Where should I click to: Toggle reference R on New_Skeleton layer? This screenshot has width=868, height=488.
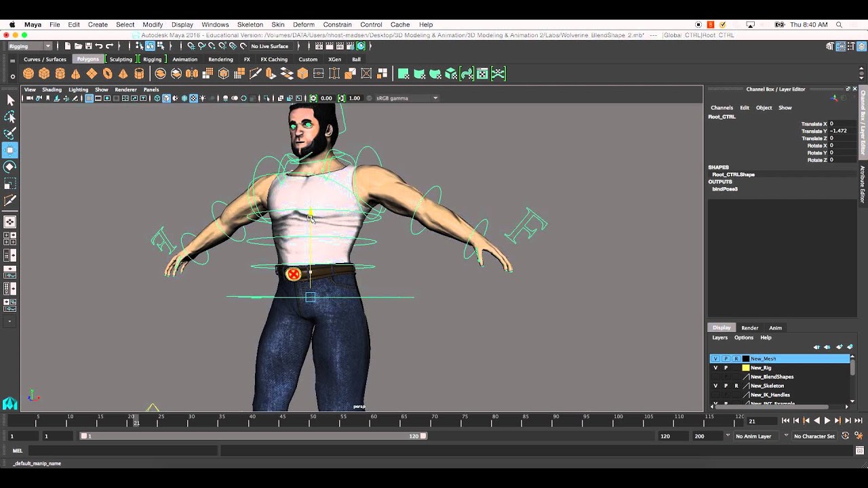point(736,386)
